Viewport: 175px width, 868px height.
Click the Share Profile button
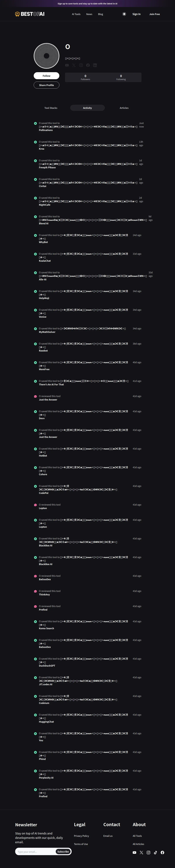[47, 85]
